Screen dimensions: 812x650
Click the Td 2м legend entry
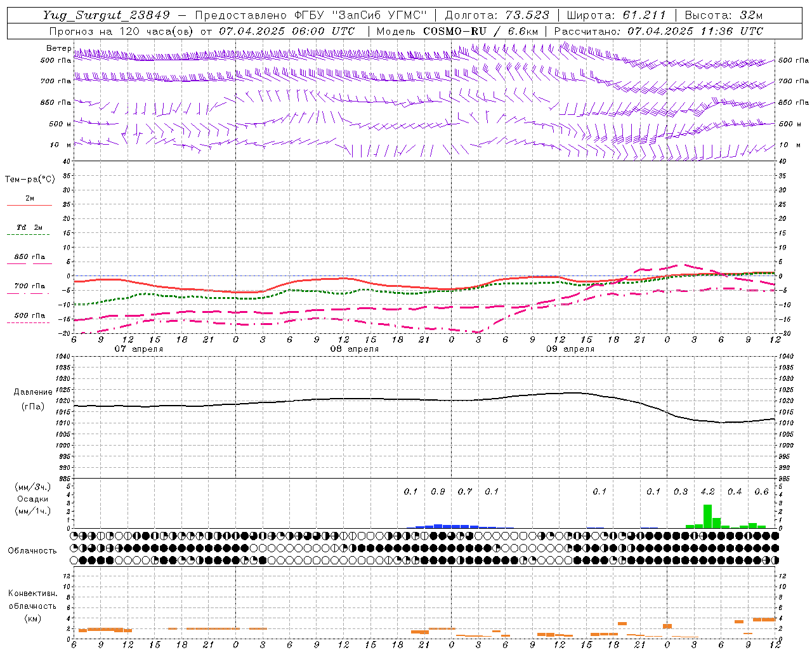pyautogui.click(x=29, y=227)
